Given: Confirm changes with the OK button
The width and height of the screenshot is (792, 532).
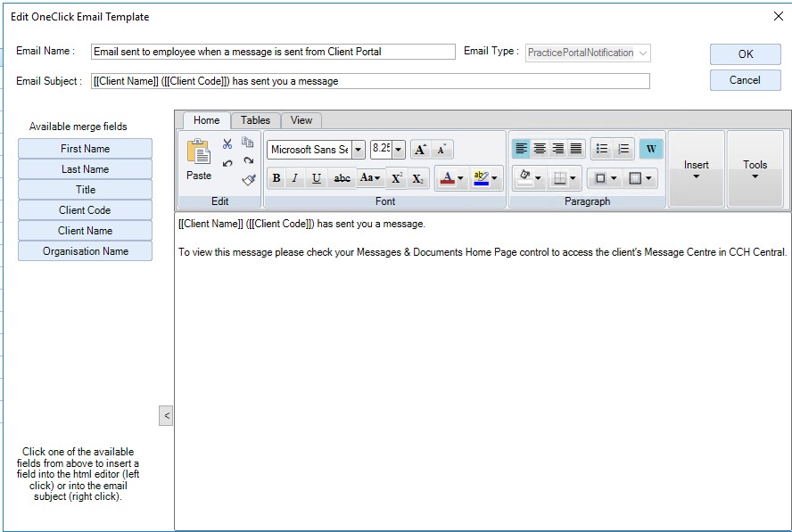Looking at the screenshot, I should (745, 54).
